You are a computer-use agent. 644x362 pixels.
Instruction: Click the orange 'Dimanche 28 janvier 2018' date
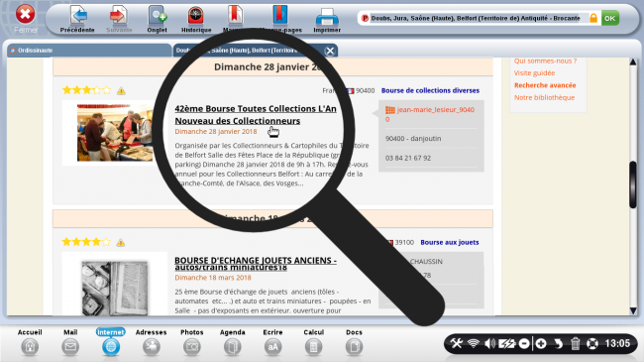(216, 132)
